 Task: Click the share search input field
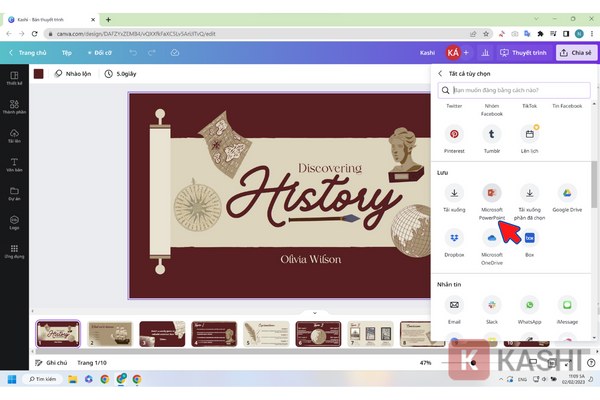click(x=514, y=90)
